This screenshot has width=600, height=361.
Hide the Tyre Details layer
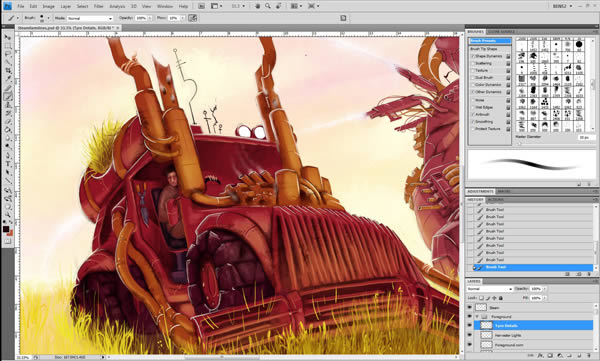coord(470,325)
